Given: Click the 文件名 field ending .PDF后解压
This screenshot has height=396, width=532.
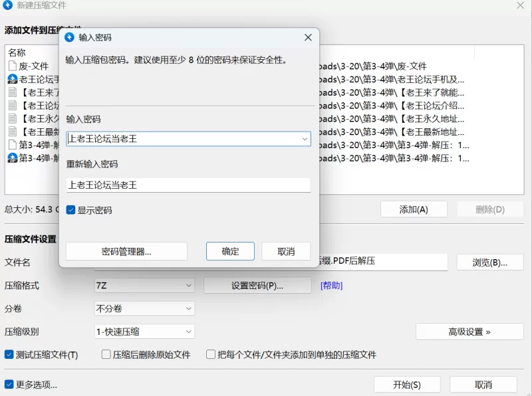Looking at the screenshot, I should click(x=382, y=262).
